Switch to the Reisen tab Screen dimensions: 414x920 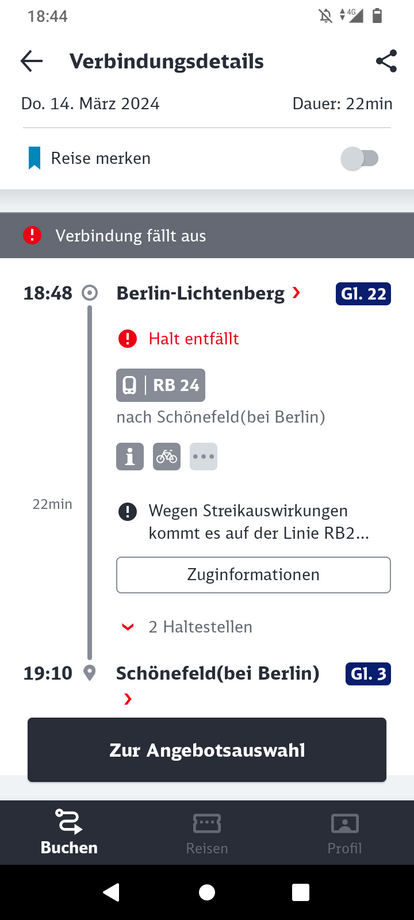(207, 833)
